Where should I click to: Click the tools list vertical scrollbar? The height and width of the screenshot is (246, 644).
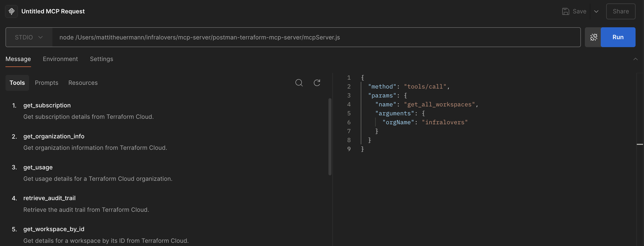click(330, 137)
